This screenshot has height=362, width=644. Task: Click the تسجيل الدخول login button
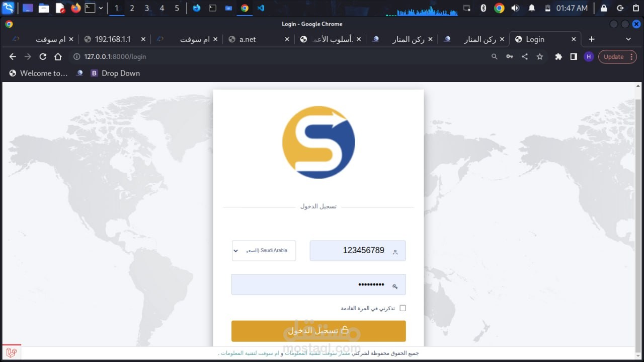(318, 331)
